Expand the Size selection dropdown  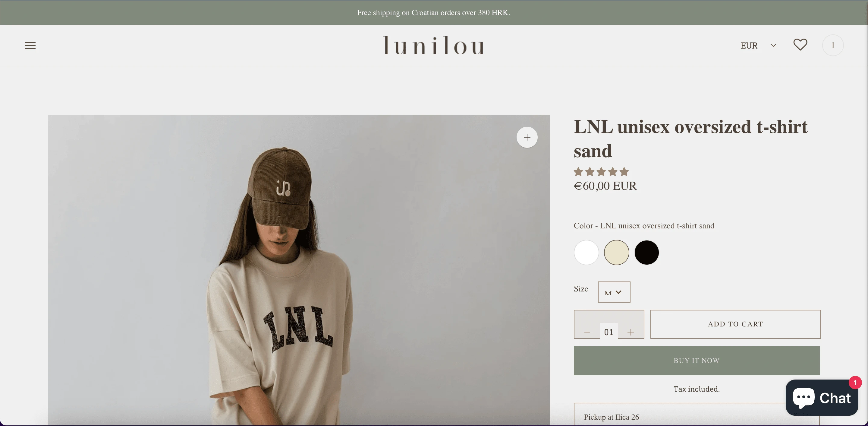[x=614, y=292]
